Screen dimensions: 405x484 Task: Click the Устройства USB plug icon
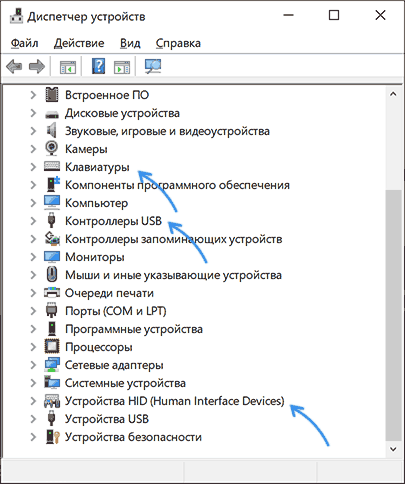[51, 418]
